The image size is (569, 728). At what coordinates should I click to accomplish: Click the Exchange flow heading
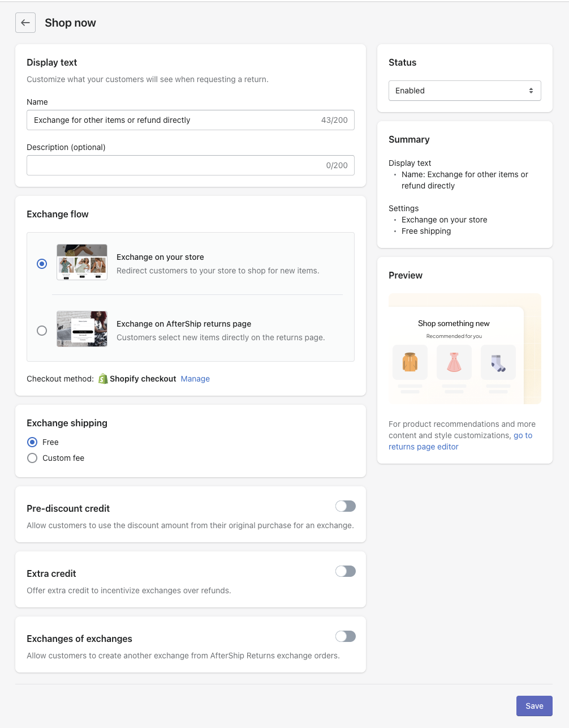[x=58, y=214]
